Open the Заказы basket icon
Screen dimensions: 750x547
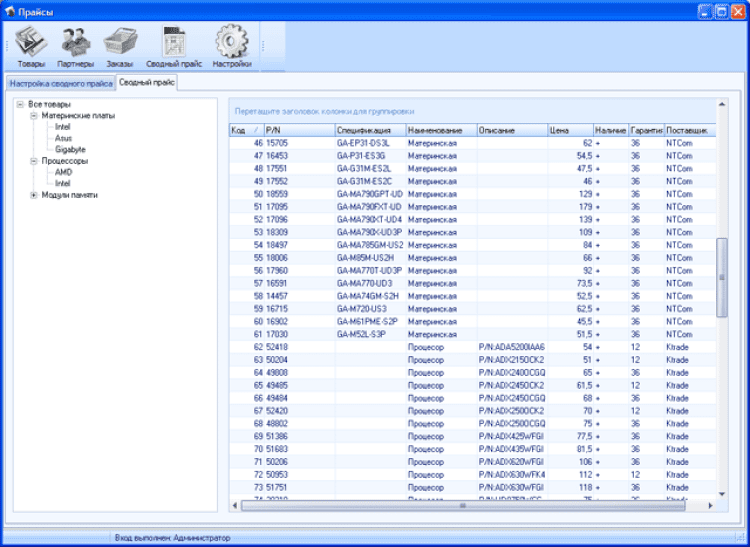120,48
